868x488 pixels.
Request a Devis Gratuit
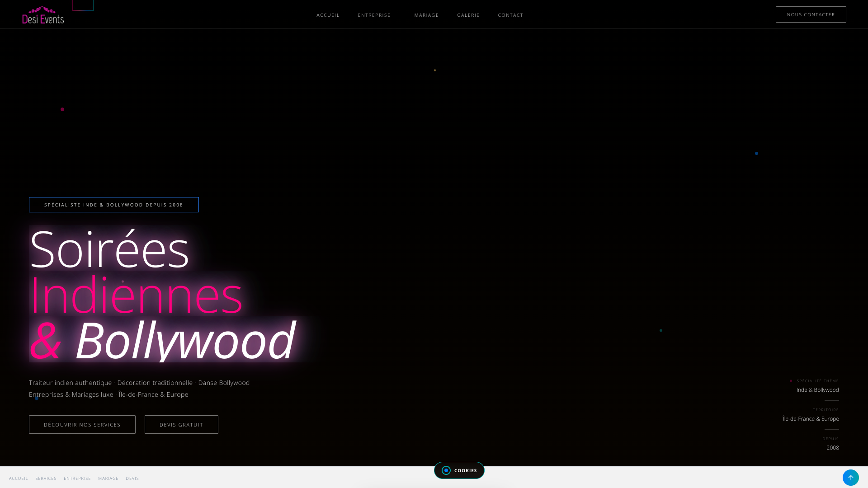click(x=181, y=424)
